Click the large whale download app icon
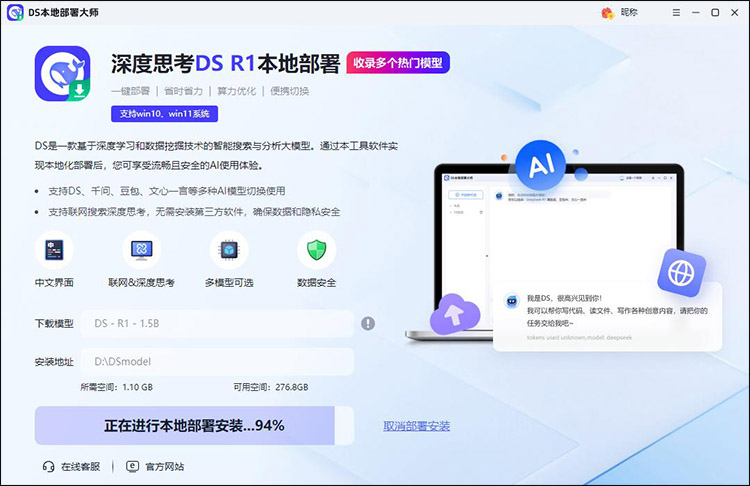The image size is (750, 486). 62,74
